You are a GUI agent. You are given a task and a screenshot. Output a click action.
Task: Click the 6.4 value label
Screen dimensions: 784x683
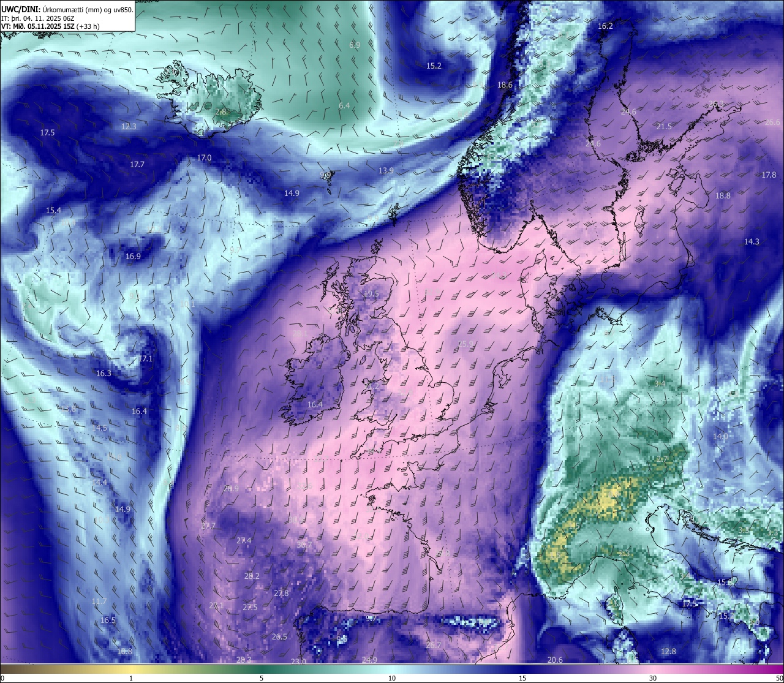pyautogui.click(x=345, y=105)
